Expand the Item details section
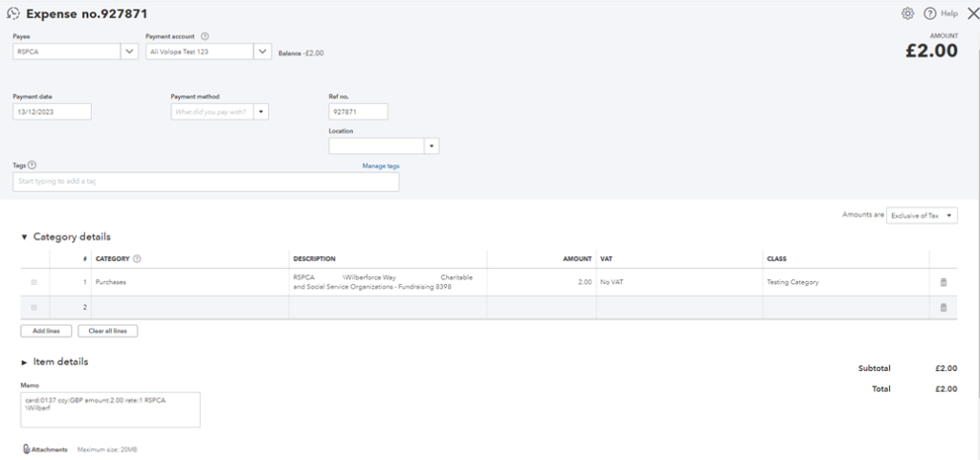Viewport: 980px width, 460px height. (x=24, y=362)
